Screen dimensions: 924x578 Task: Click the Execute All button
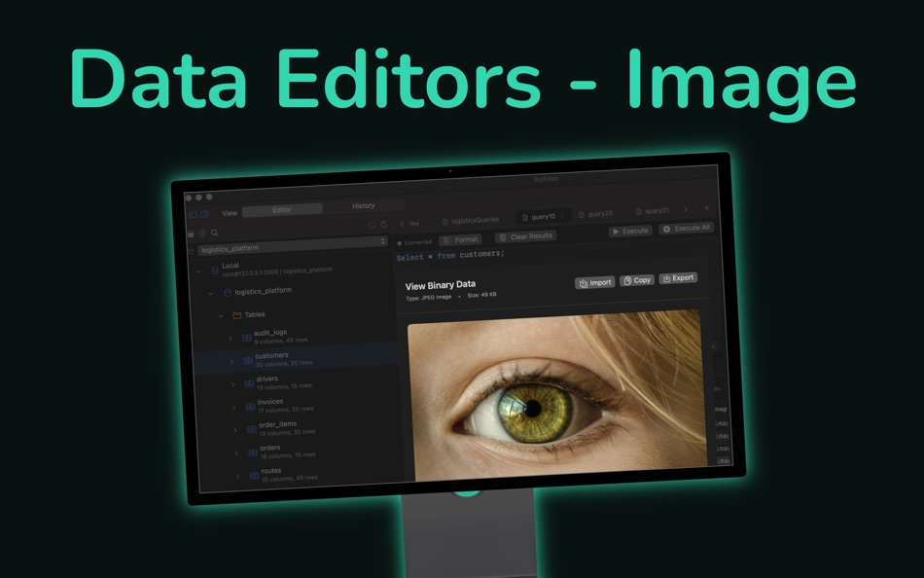pyautogui.click(x=687, y=229)
